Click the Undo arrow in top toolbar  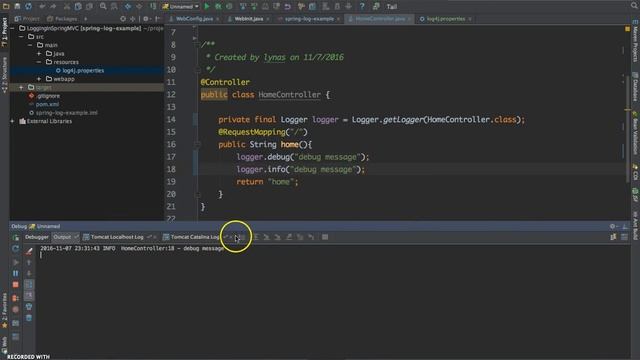pyautogui.click(x=42, y=6)
